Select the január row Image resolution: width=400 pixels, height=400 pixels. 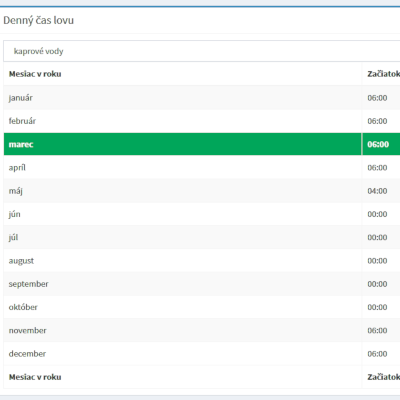(x=202, y=98)
